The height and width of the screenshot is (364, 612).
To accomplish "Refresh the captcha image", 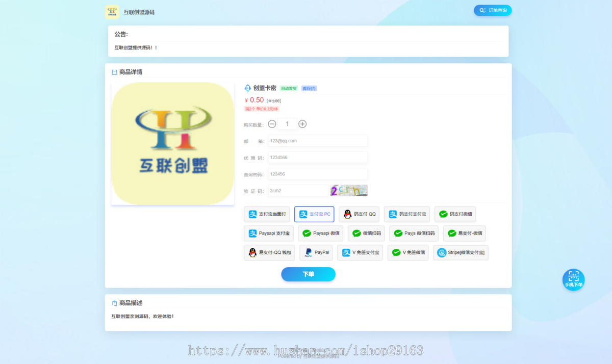I will pyautogui.click(x=349, y=191).
